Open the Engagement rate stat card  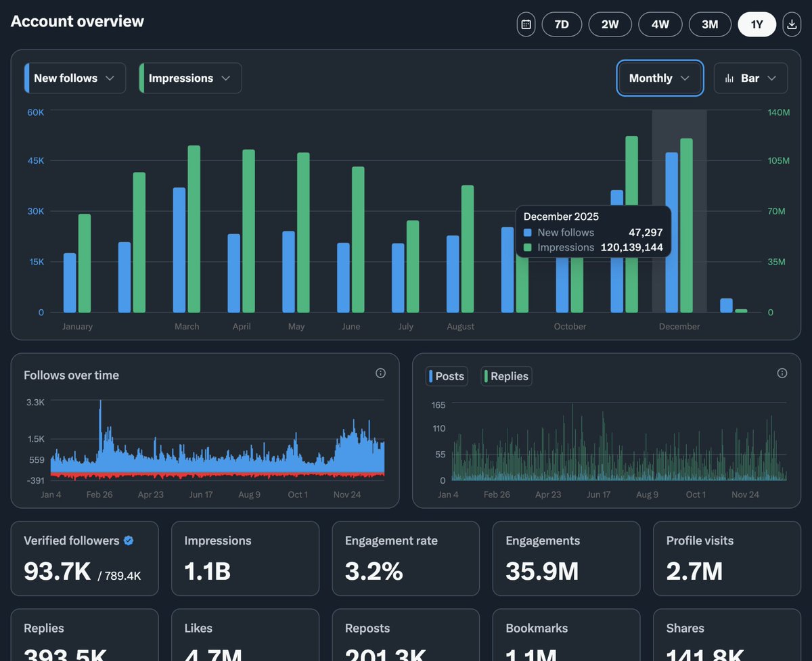[x=405, y=559]
